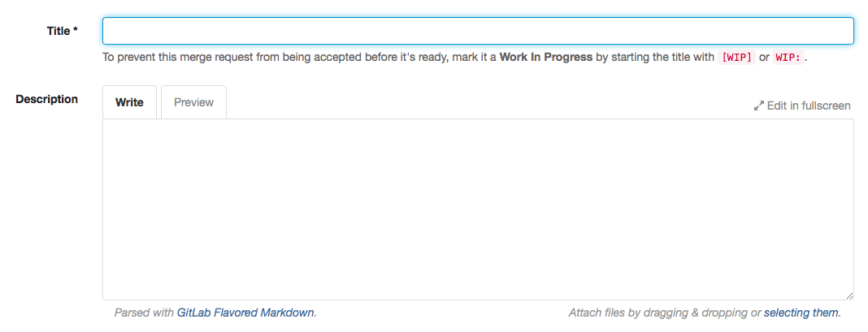Click the "Parsed with" hint text
This screenshot has width=868, height=332.
[x=144, y=313]
